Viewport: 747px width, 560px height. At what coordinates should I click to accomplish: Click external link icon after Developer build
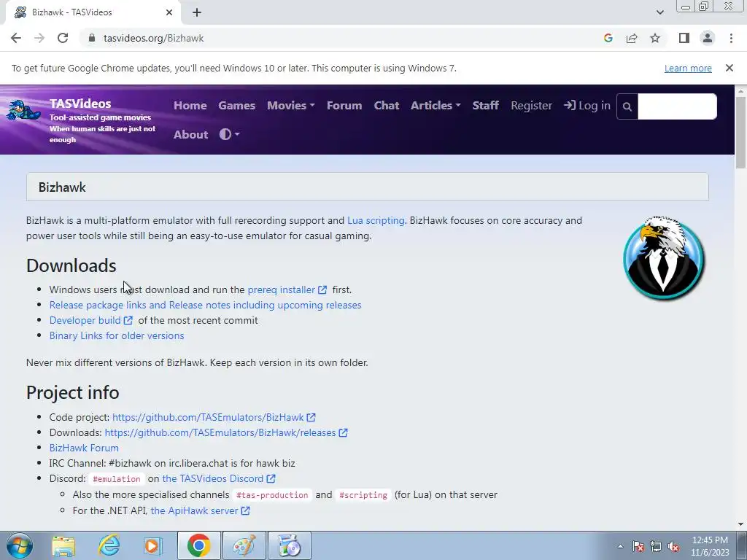128,321
